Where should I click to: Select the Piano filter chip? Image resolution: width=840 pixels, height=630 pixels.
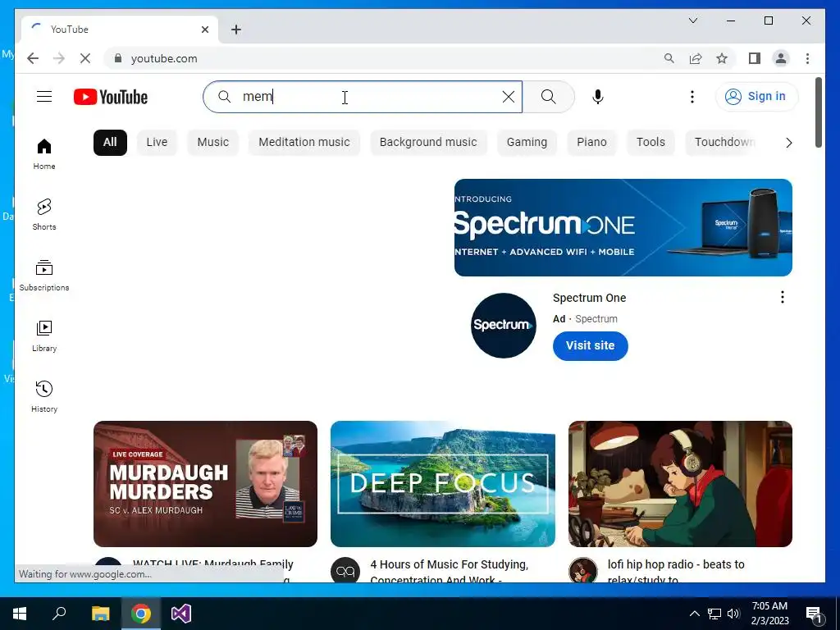point(591,143)
